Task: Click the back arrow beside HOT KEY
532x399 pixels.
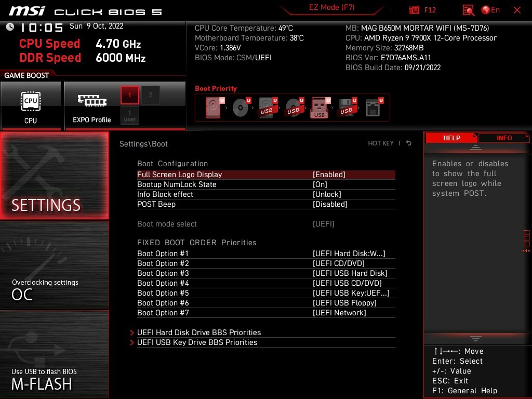Action: tap(409, 143)
